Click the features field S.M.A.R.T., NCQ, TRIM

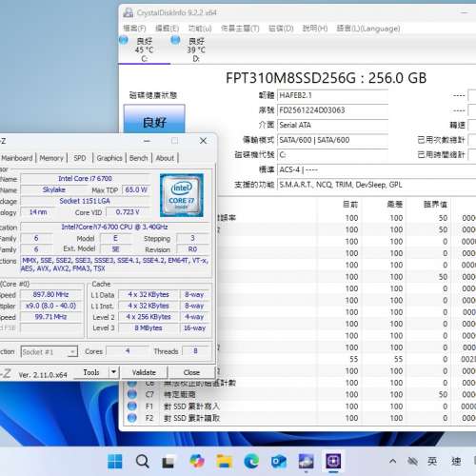377,185
